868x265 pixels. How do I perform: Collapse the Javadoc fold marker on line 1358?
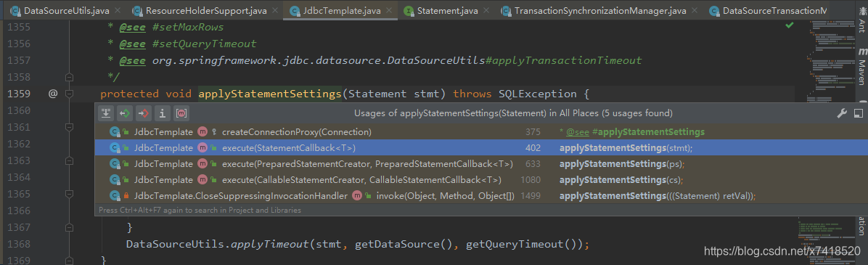coord(69,77)
